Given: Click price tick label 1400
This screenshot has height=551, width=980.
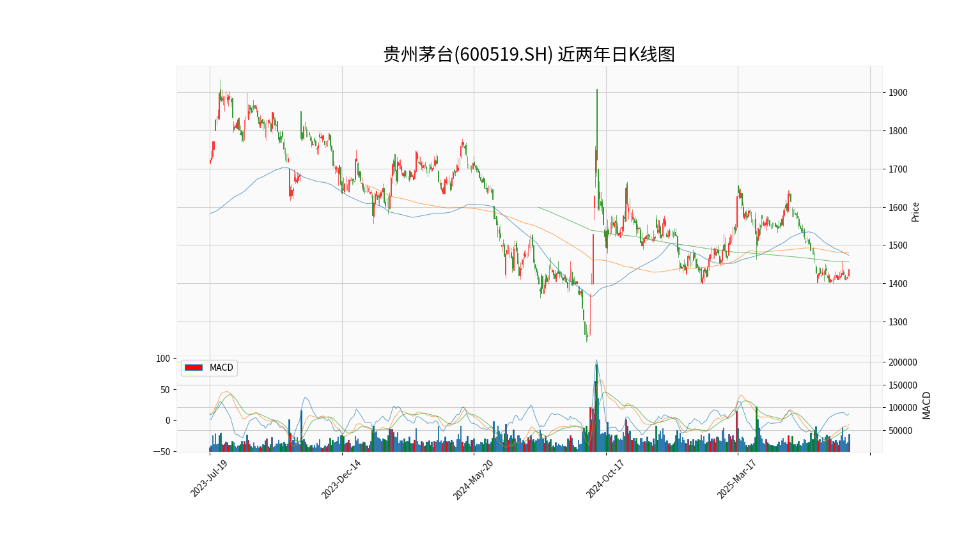Looking at the screenshot, I should 898,284.
